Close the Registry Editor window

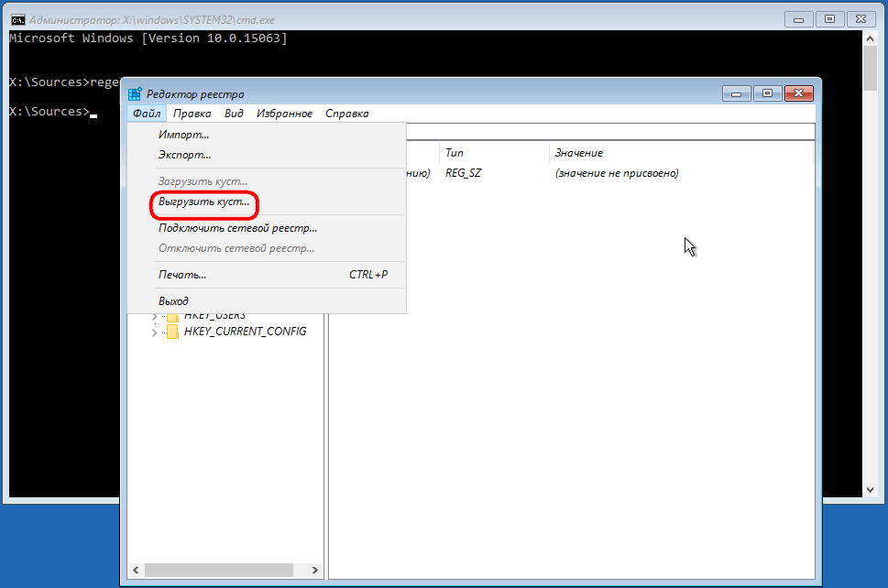coord(799,93)
